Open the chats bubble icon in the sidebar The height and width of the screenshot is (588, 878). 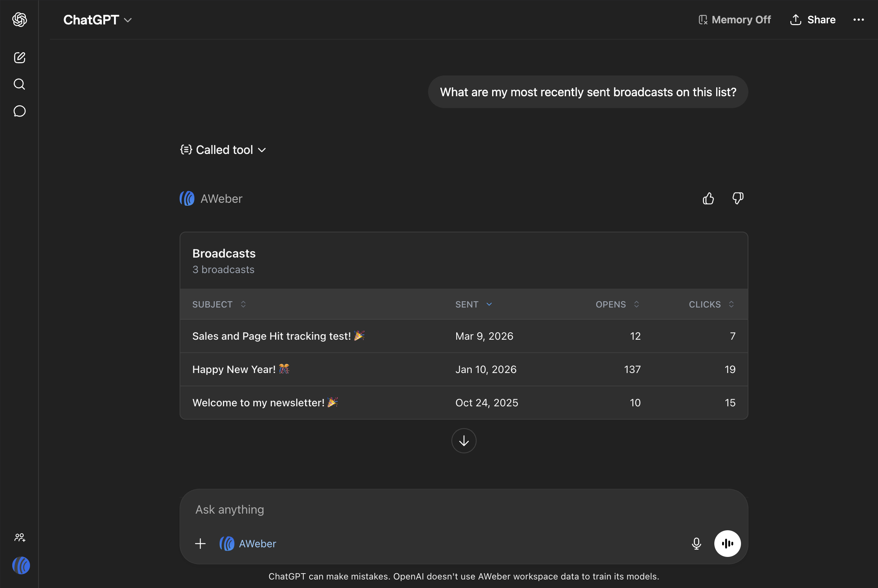pyautogui.click(x=20, y=111)
